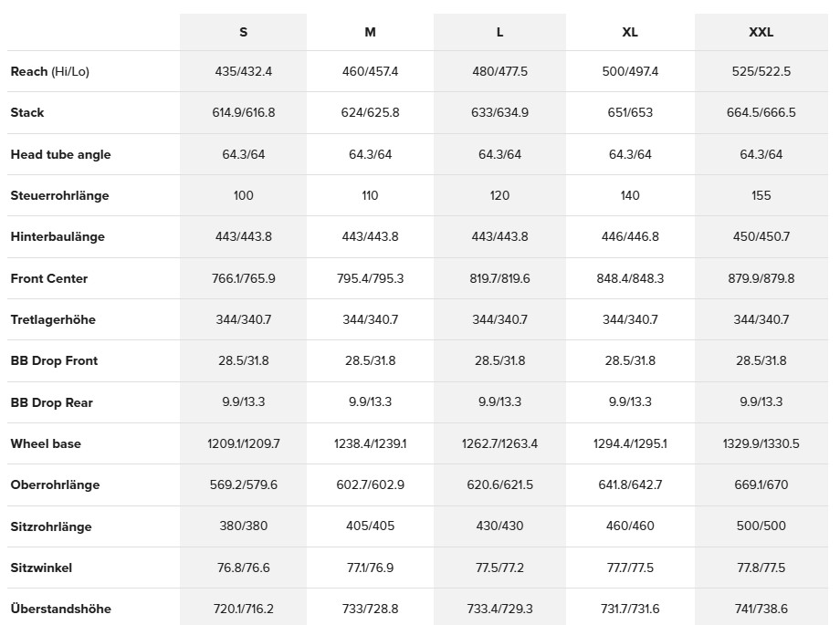840x625 pixels.
Task: Click the L size column header
Action: pyautogui.click(x=499, y=32)
